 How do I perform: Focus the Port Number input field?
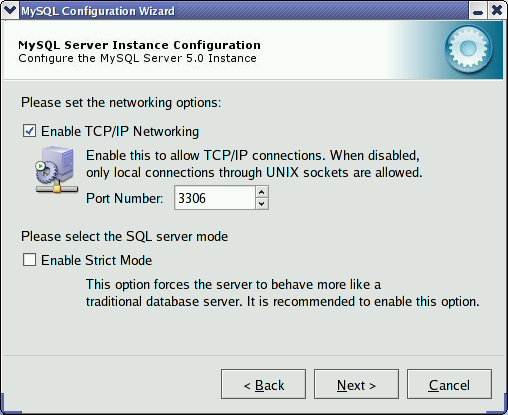[x=215, y=198]
